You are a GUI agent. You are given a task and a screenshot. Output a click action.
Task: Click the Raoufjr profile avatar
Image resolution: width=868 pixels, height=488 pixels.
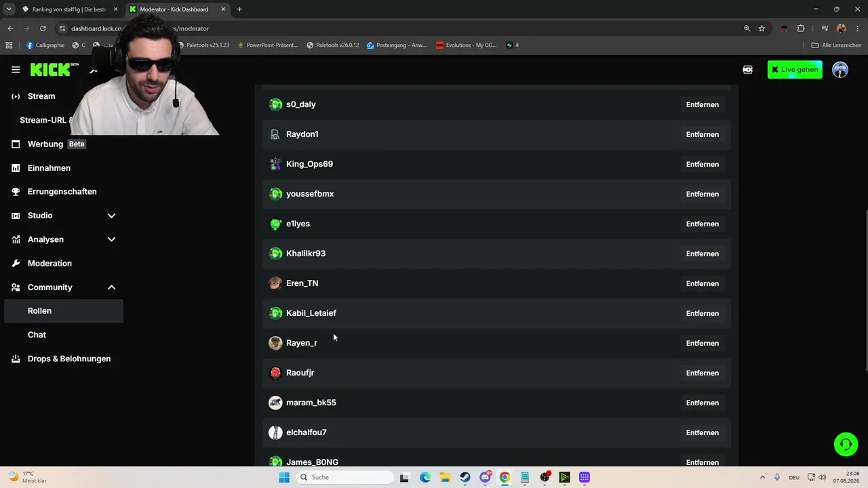coord(275,373)
